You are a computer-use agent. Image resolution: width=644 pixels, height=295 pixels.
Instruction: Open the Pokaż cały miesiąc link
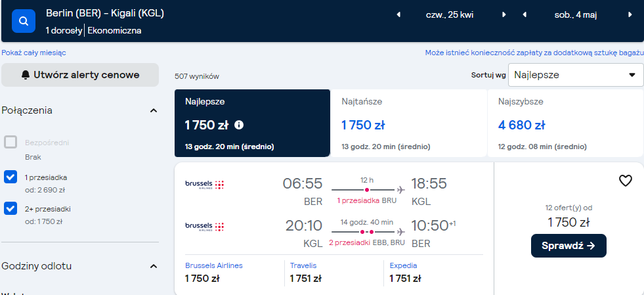(33, 53)
